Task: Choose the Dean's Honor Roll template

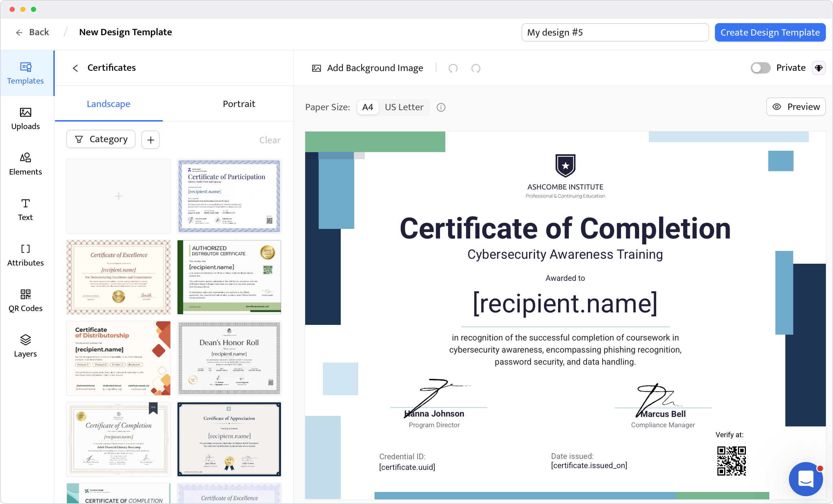Action: click(x=229, y=358)
